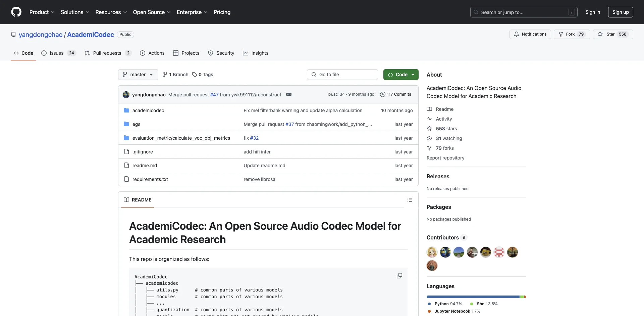Open the requirements.txt file

click(x=150, y=179)
